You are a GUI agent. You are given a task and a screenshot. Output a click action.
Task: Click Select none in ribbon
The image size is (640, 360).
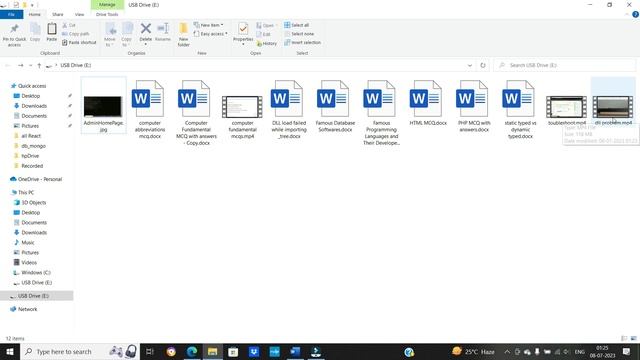(299, 34)
